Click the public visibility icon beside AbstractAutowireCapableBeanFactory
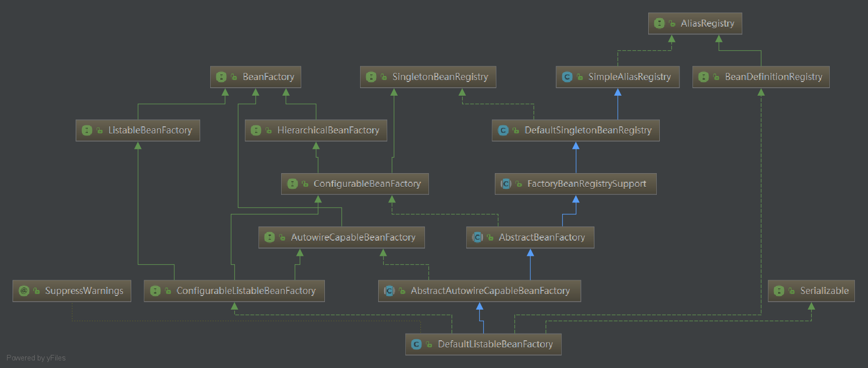This screenshot has height=368, width=868. [x=402, y=291]
